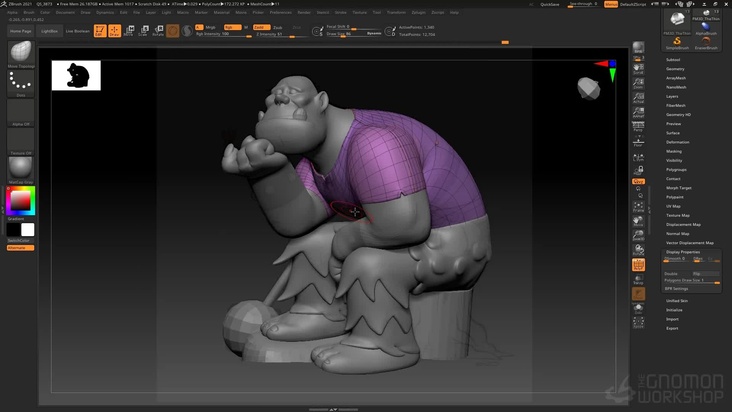Image resolution: width=732 pixels, height=412 pixels.
Task: Toggle Edit mode button
Action: 100,31
